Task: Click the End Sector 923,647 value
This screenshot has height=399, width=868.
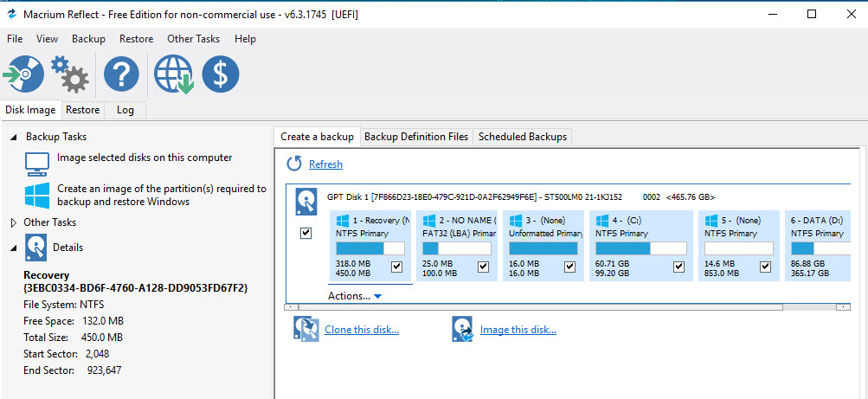Action: tap(104, 370)
